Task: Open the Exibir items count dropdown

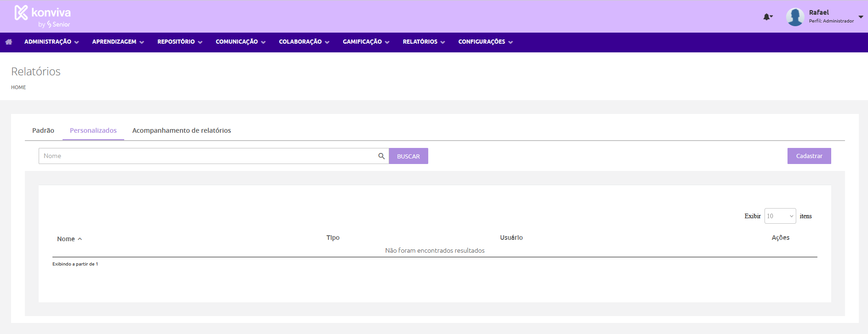Action: [780, 216]
